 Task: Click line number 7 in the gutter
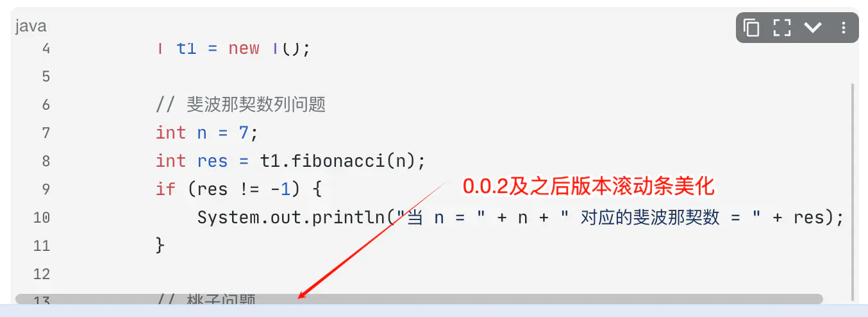coord(46,133)
